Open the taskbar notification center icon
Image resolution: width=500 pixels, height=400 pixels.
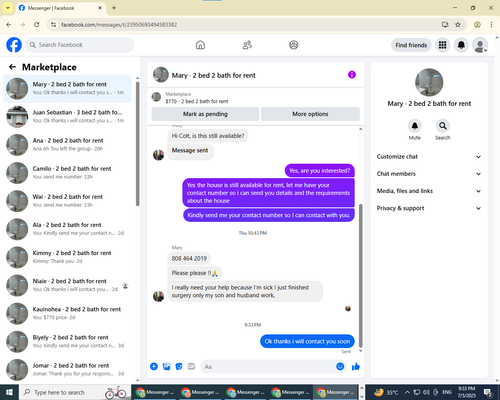(x=488, y=392)
